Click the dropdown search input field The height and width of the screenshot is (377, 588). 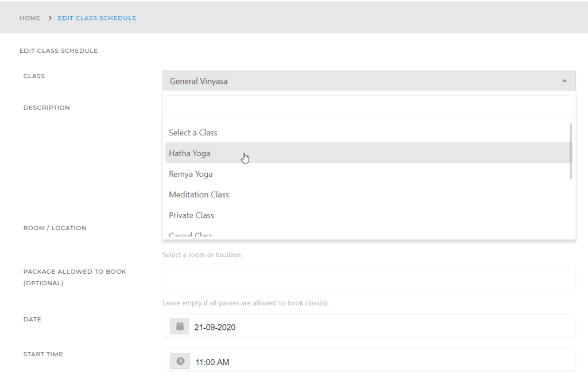[367, 106]
